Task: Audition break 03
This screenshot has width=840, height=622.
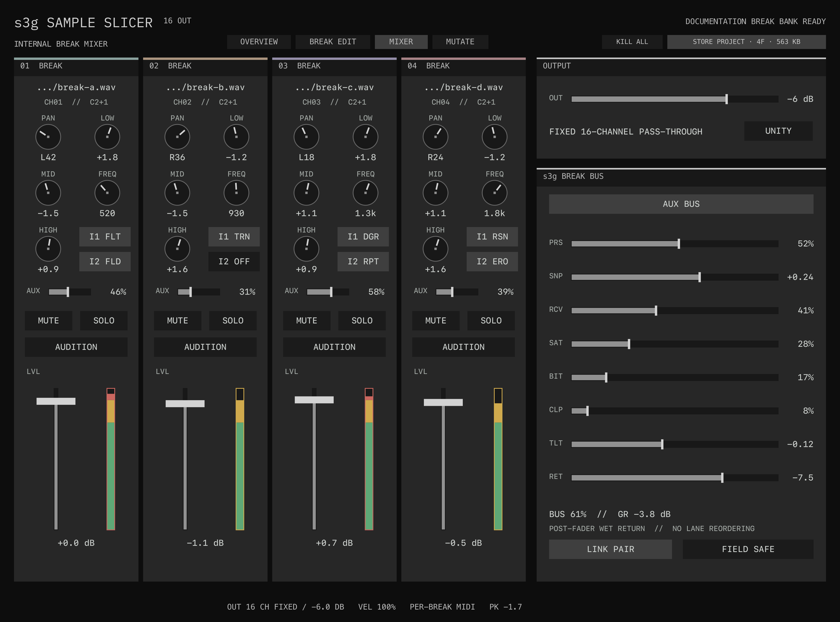Action: [334, 347]
